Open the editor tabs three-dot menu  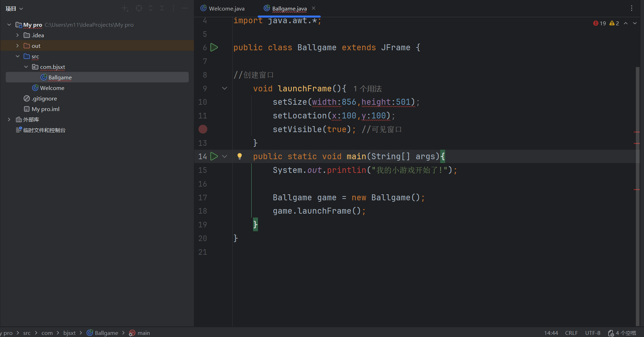(632, 8)
